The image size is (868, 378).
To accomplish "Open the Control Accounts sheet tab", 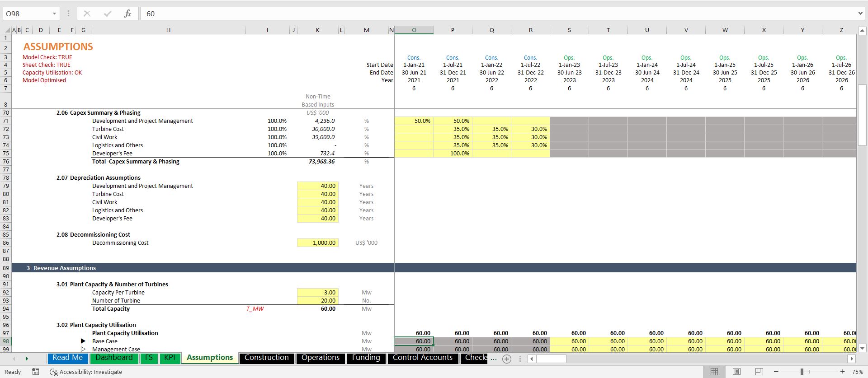I will (x=423, y=358).
